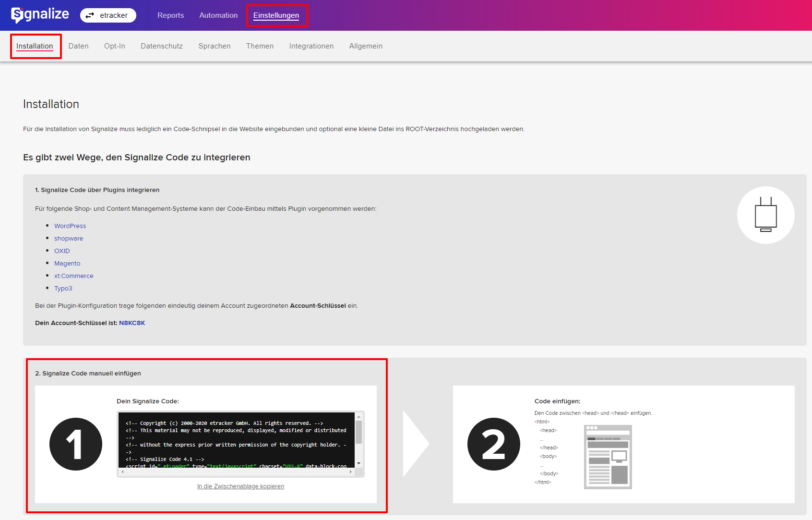Click the code box vertical scrollbar thumb

pos(358,432)
